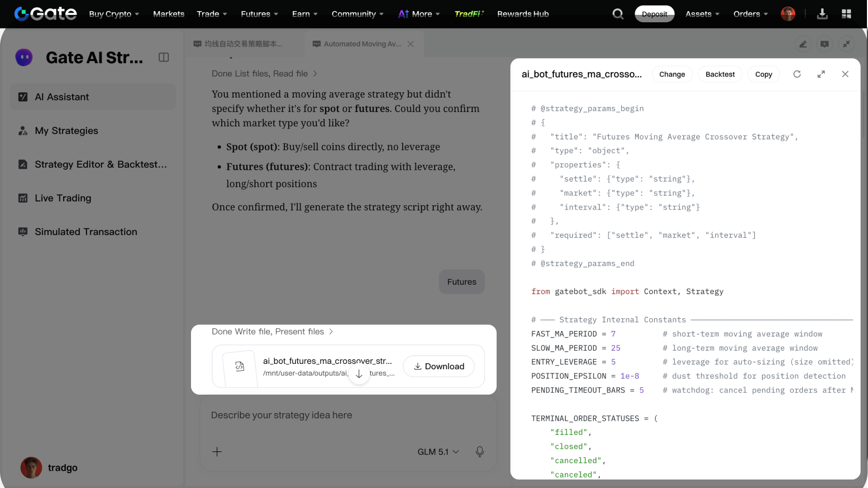Click the plus icon to add an attachment
Image resolution: width=868 pixels, height=488 pixels.
217,452
